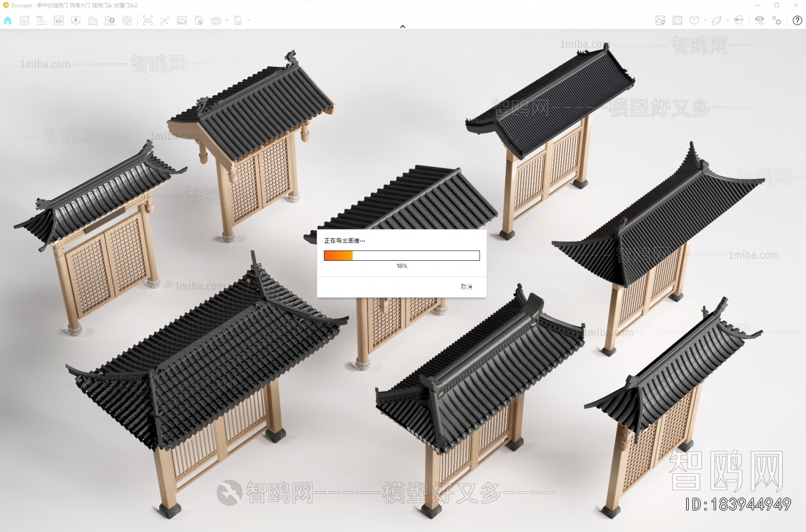Collapse the toolbar using the chevron

[x=402, y=26]
